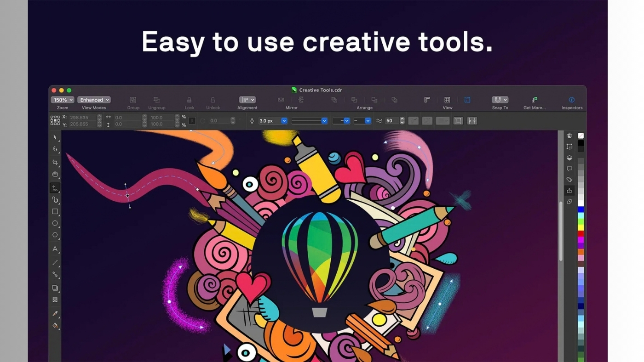Click the X position field
This screenshot has height=362, width=644.
(82, 118)
